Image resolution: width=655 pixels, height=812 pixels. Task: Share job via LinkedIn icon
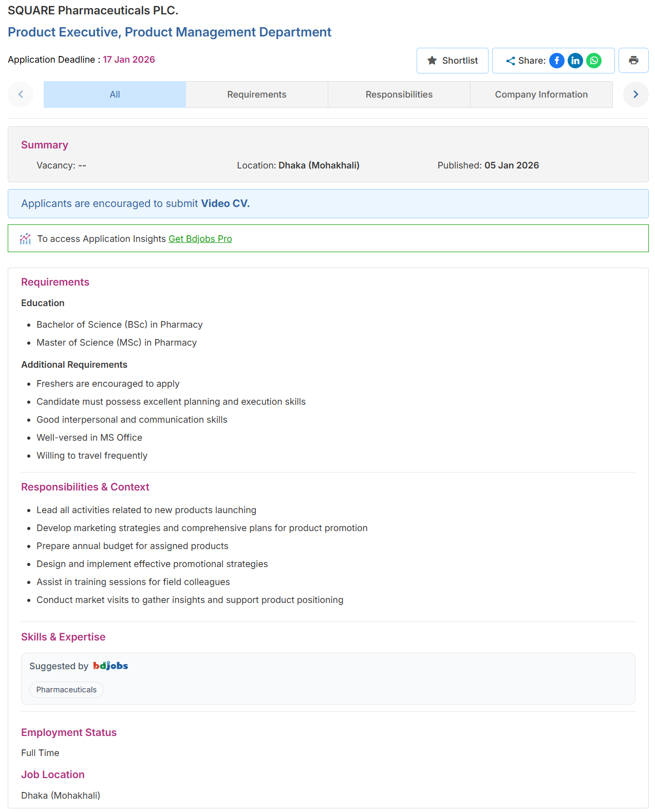575,61
